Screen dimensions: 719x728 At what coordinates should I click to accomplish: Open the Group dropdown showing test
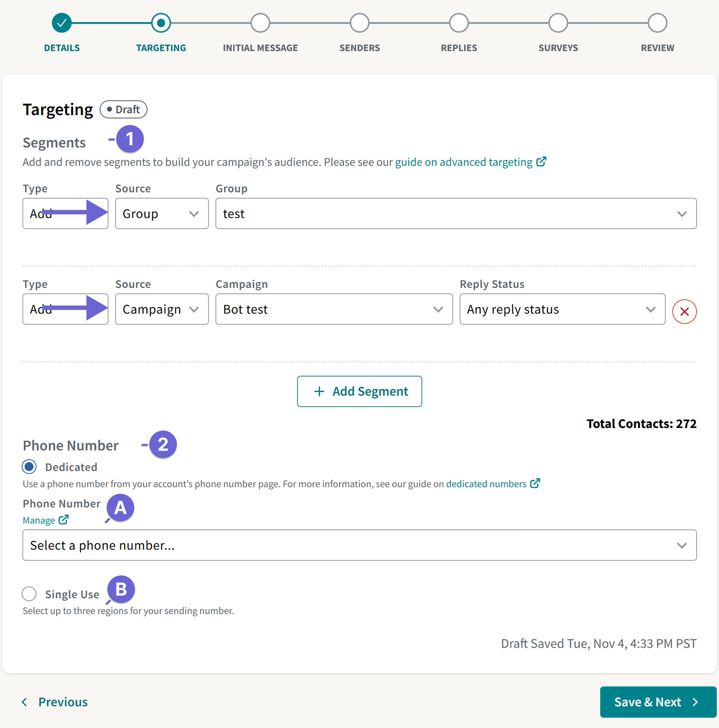coord(456,213)
